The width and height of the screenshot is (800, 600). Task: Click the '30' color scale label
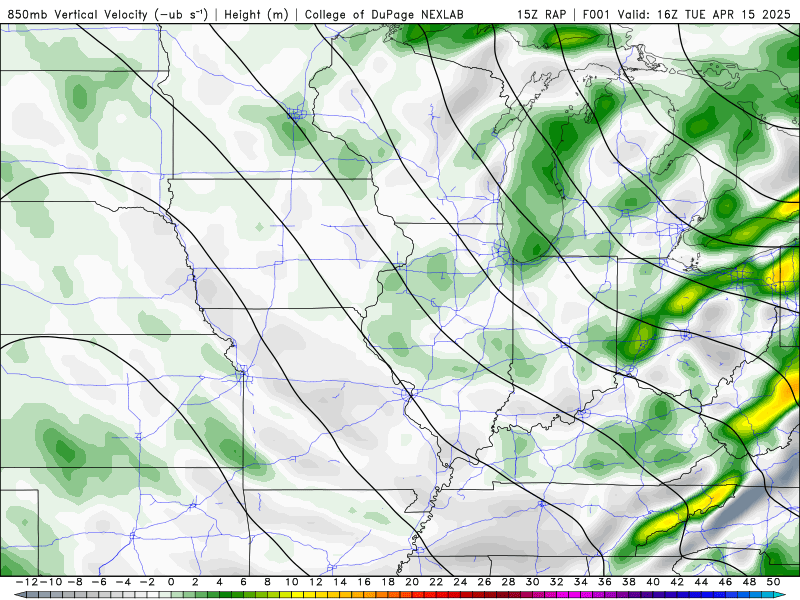coord(533,582)
